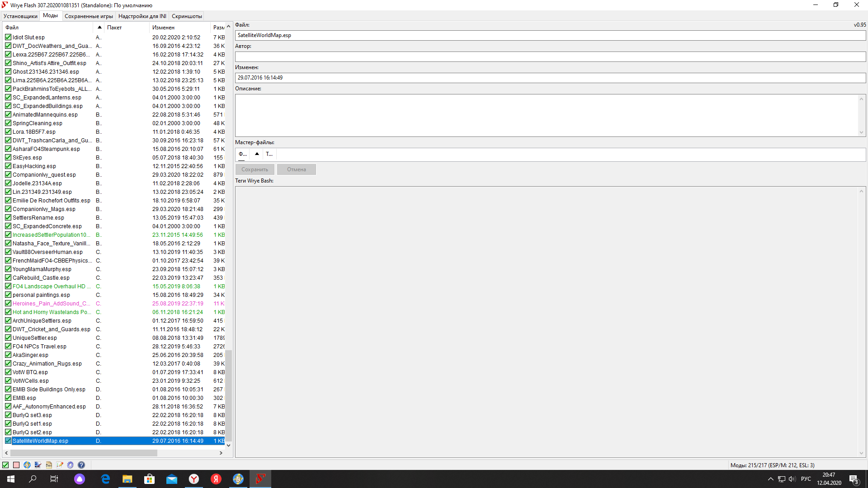The height and width of the screenshot is (488, 868).
Task: Click the blue help question mark icon
Action: click(x=81, y=465)
